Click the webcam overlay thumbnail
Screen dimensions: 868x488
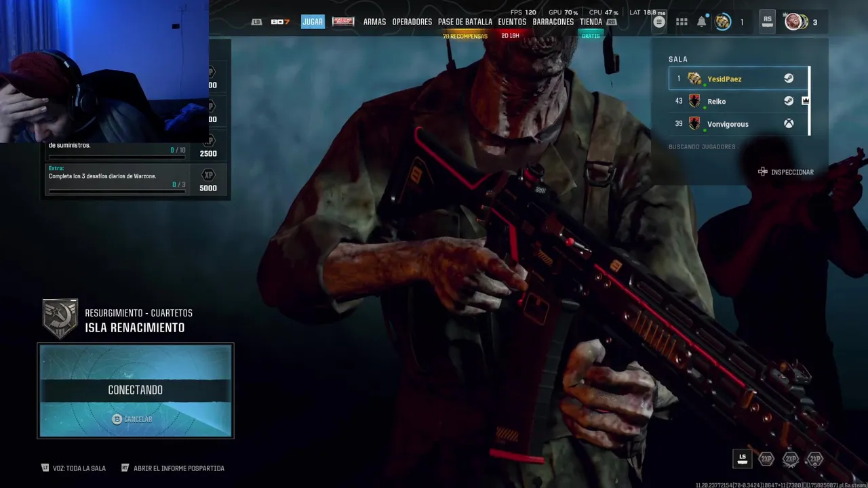(x=104, y=71)
